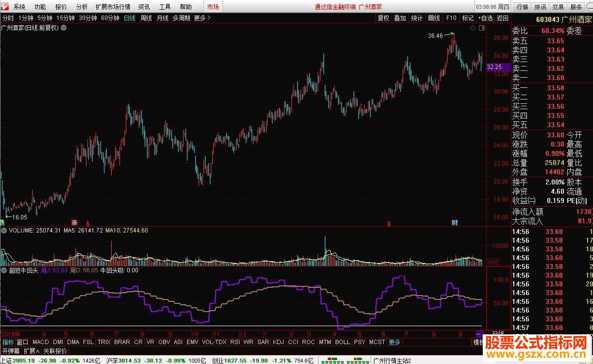Image resolution: width=593 pixels, height=364 pixels.
Task: Apply the KDJ indicator
Action: coord(278,342)
